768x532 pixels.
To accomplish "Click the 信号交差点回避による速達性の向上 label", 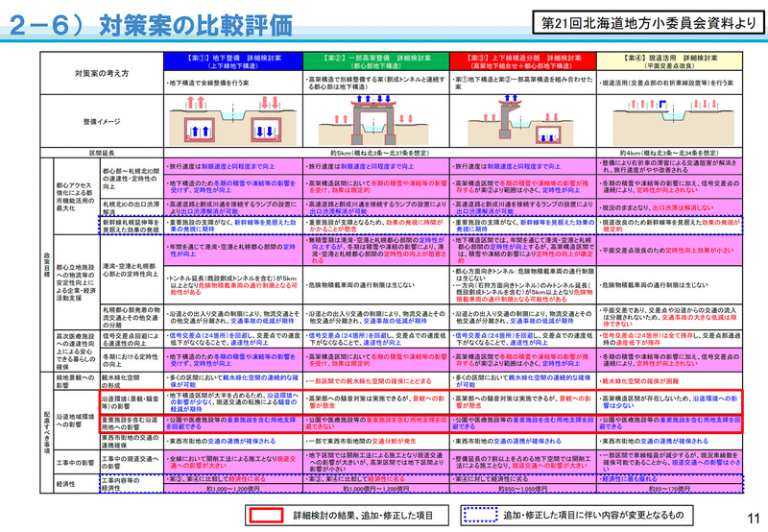I will (x=132, y=339).
